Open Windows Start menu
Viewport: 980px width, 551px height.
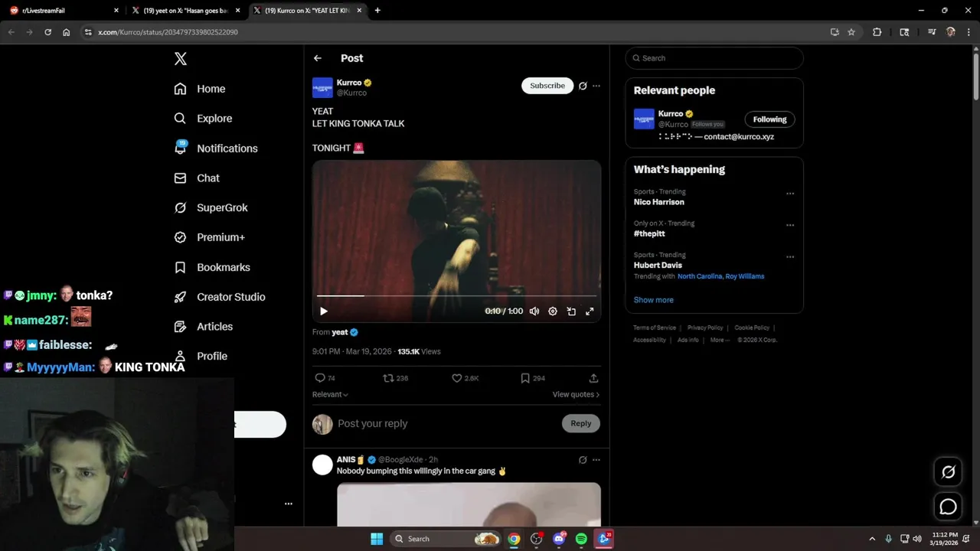(377, 539)
